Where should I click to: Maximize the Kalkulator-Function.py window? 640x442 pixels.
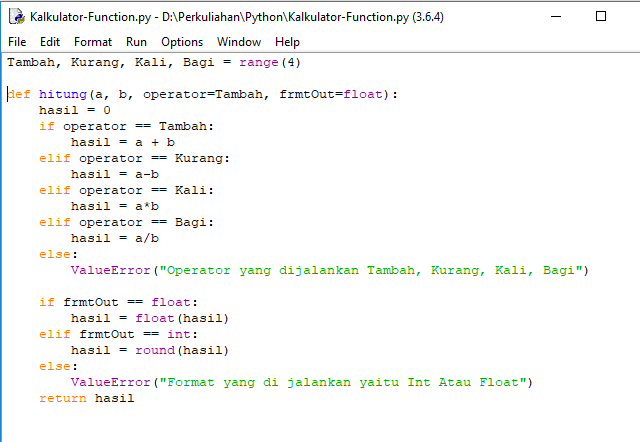pyautogui.click(x=601, y=17)
